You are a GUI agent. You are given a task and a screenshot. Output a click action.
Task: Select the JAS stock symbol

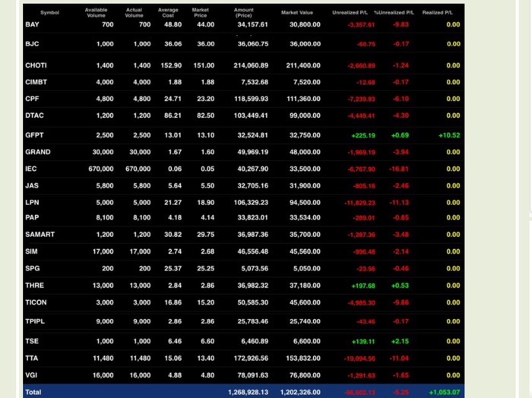(32, 185)
